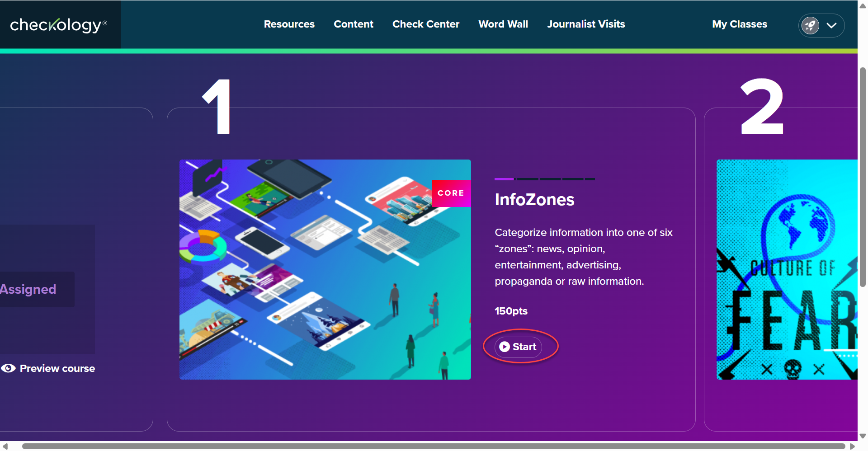Click the horizontal scrollbar right arrow

pyautogui.click(x=852, y=446)
